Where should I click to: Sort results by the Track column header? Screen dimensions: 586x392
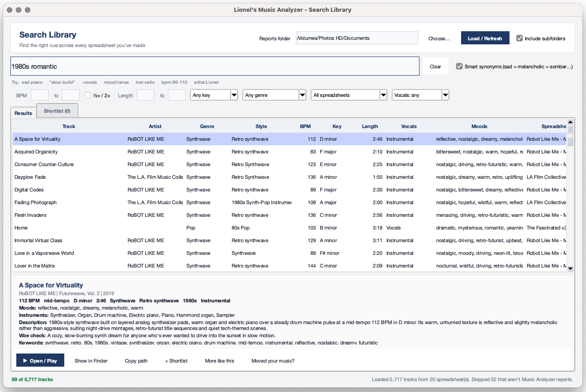click(69, 126)
